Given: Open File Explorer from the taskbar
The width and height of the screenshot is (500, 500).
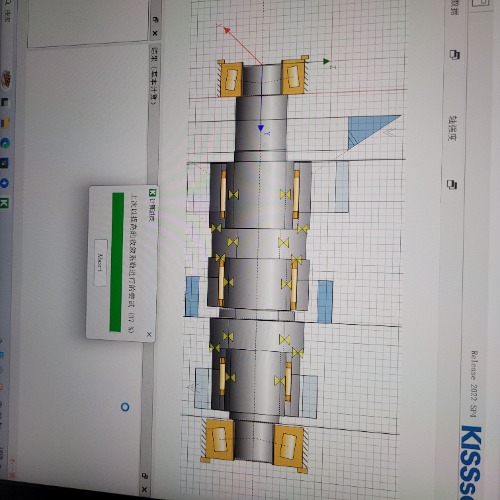Looking at the screenshot, I should click(5, 123).
